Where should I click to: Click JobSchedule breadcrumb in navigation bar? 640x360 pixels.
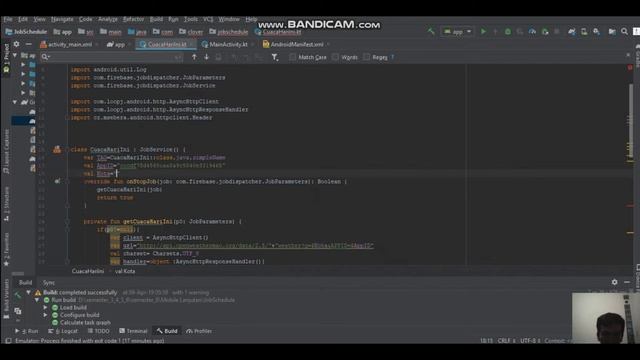27,31
